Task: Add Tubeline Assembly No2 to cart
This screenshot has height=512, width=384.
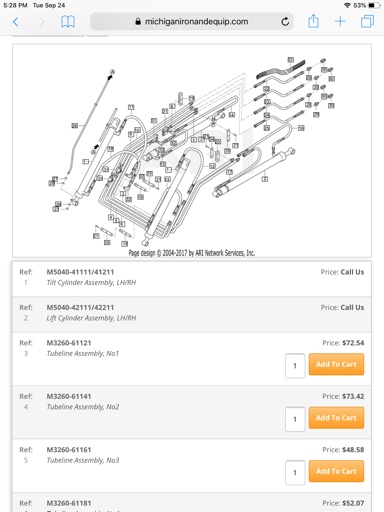Action: (x=336, y=418)
